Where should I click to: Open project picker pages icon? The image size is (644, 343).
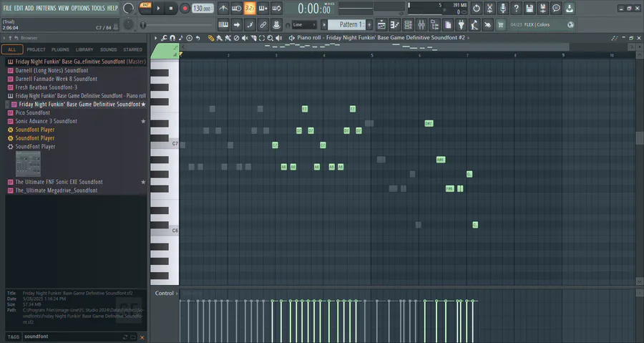(x=448, y=24)
